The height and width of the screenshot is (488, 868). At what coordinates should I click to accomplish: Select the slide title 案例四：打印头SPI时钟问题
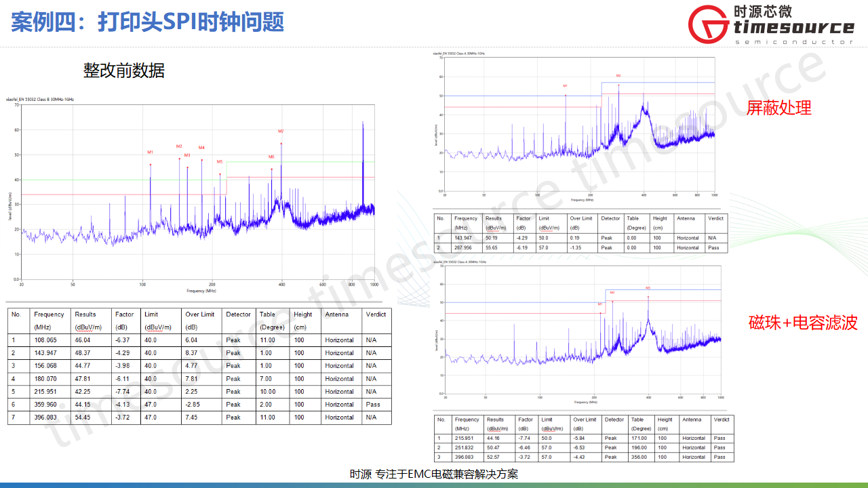147,22
